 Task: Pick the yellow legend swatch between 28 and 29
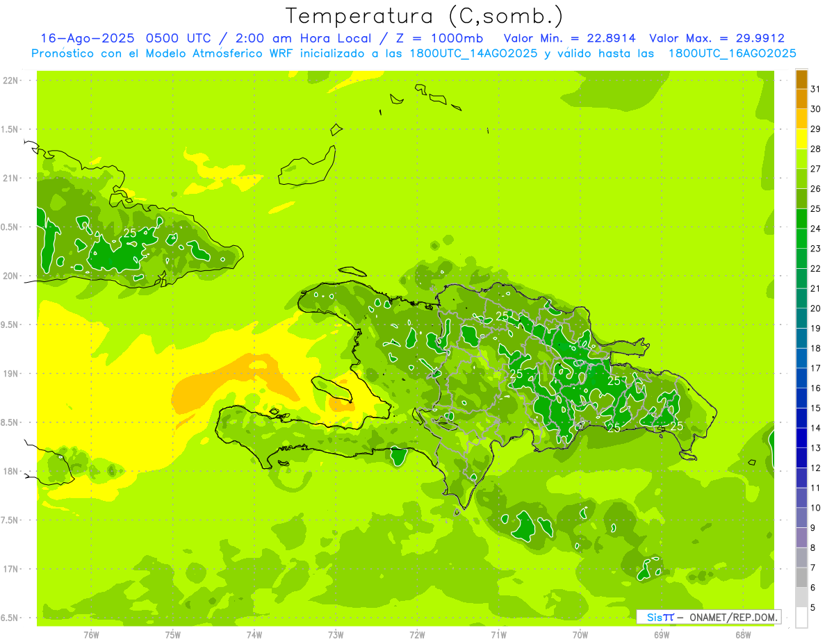point(801,139)
